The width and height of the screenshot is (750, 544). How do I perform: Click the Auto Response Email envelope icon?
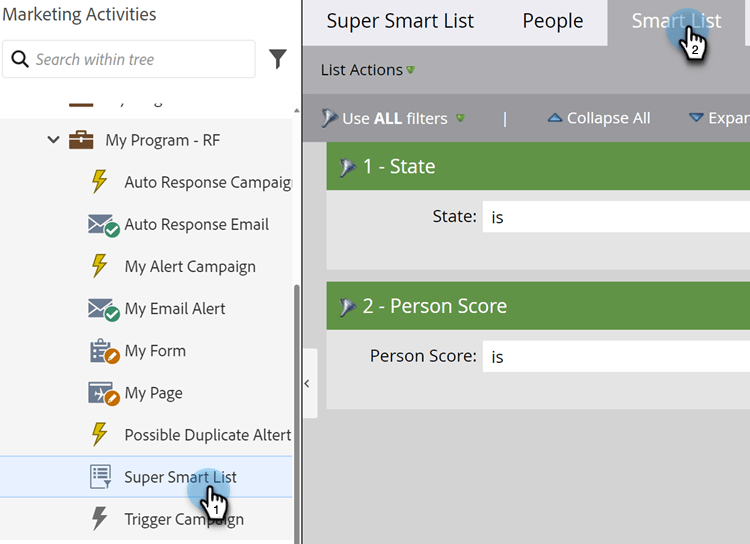tap(103, 225)
